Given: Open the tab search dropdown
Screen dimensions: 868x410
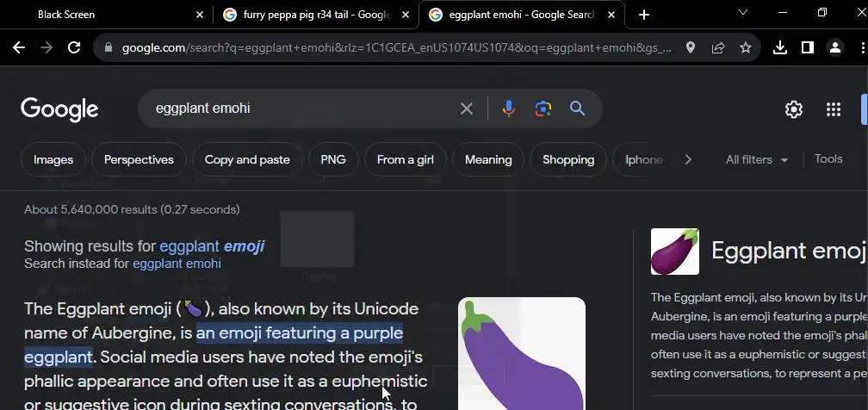Looking at the screenshot, I should pos(743,13).
